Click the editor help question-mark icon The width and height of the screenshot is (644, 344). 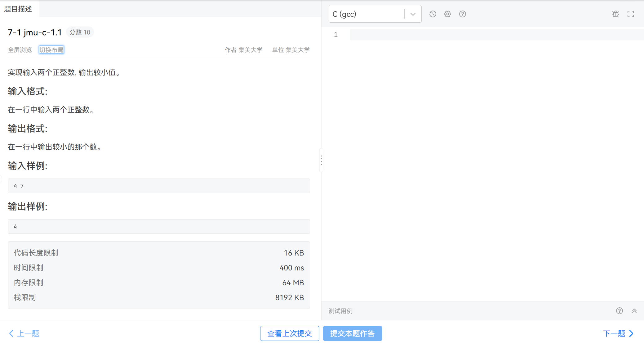(x=462, y=14)
